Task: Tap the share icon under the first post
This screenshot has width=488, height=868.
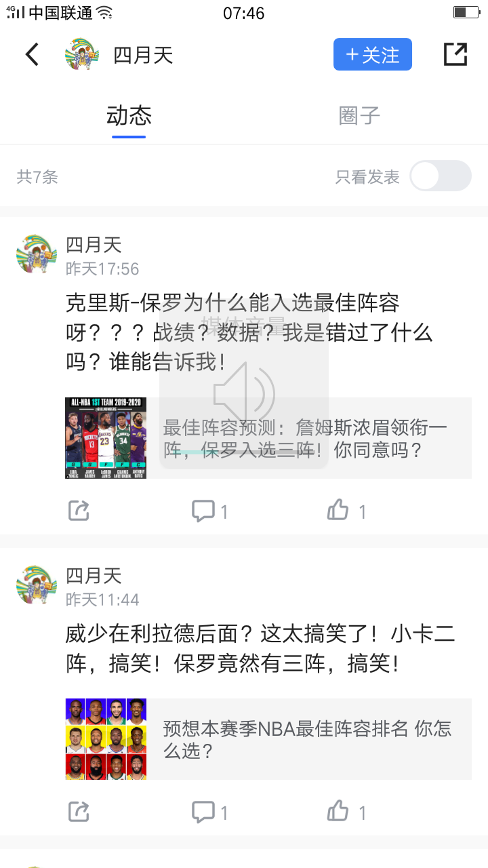Action: (79, 511)
